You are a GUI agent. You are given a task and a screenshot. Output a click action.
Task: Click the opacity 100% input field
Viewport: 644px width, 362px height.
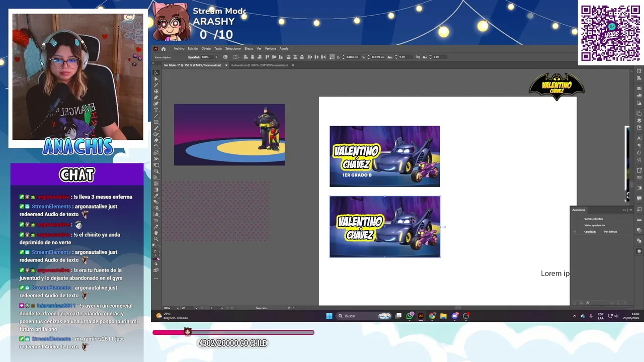tap(207, 57)
